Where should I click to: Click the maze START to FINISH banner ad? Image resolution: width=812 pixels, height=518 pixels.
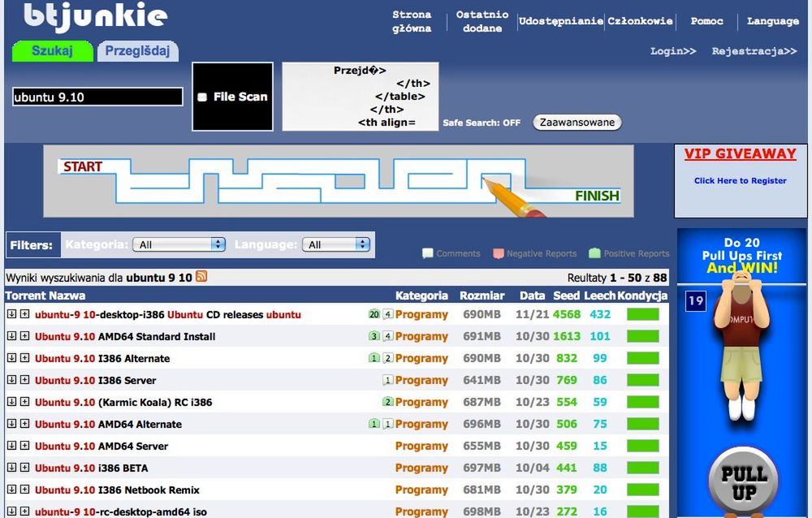pos(338,181)
